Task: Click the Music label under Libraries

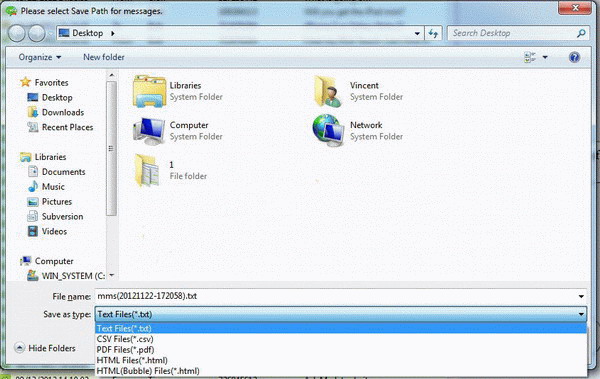Action: pyautogui.click(x=53, y=187)
